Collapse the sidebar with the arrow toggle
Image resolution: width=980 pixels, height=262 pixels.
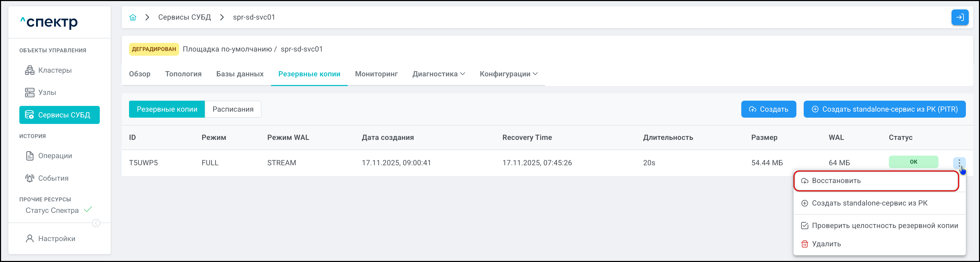96,223
